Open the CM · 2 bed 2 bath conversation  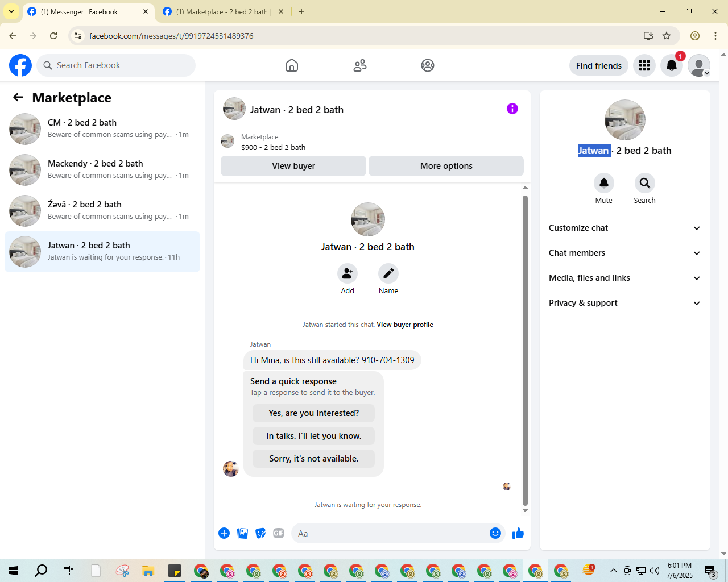pyautogui.click(x=102, y=129)
